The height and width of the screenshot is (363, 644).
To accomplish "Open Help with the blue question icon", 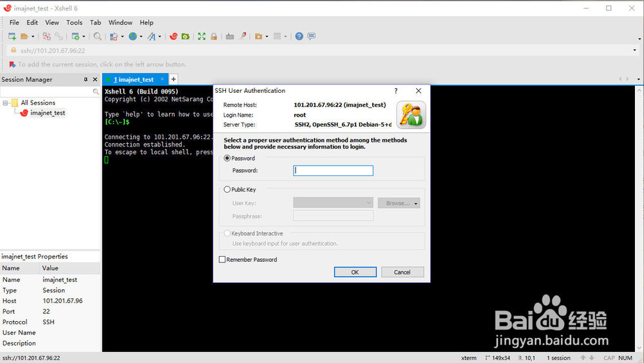I will tap(299, 37).
